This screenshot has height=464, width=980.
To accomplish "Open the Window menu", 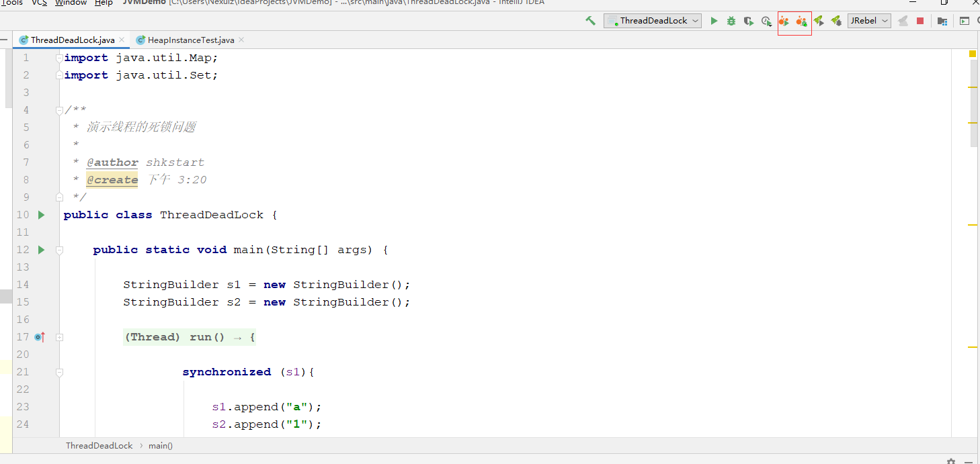I will 71,3.
